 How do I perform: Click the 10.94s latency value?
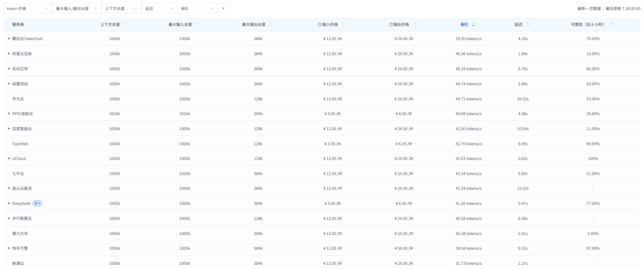point(523,129)
